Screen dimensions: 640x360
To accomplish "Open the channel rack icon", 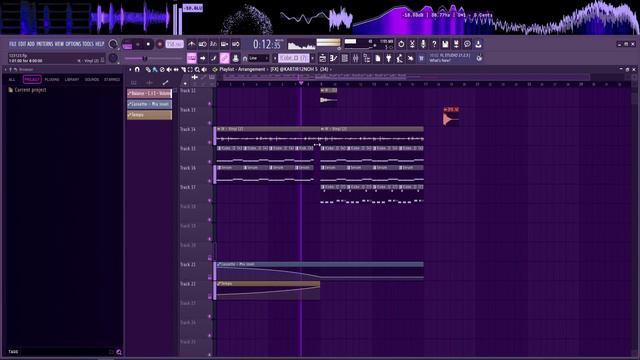I will pos(344,58).
